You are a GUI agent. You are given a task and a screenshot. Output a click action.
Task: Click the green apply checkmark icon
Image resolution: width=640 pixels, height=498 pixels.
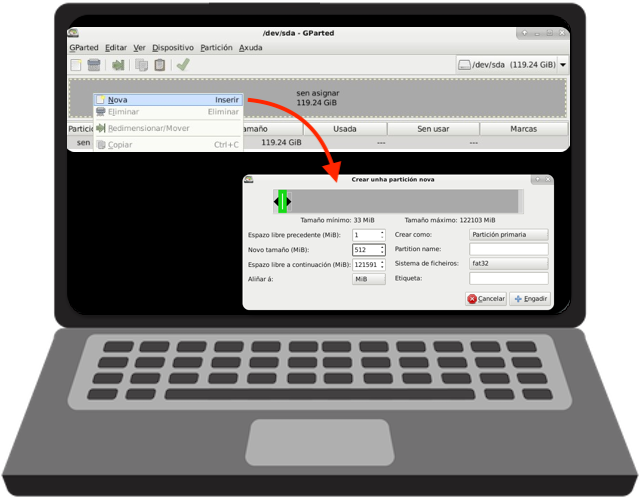click(183, 65)
